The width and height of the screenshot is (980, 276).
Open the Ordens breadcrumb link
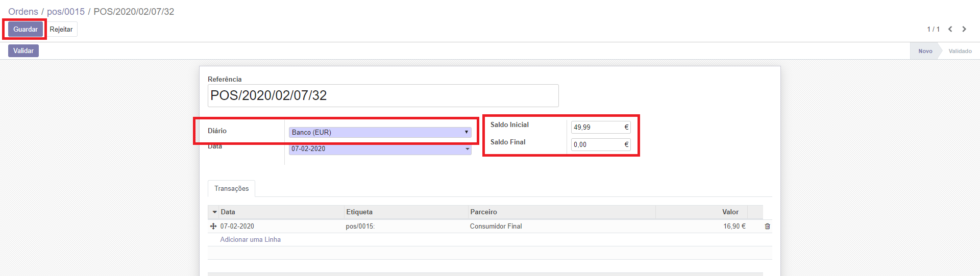click(23, 12)
